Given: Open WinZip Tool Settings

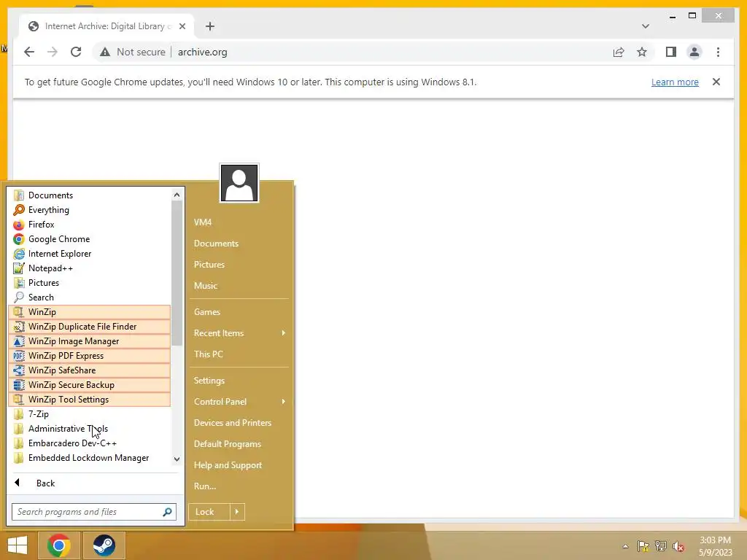Looking at the screenshot, I should [90, 400].
